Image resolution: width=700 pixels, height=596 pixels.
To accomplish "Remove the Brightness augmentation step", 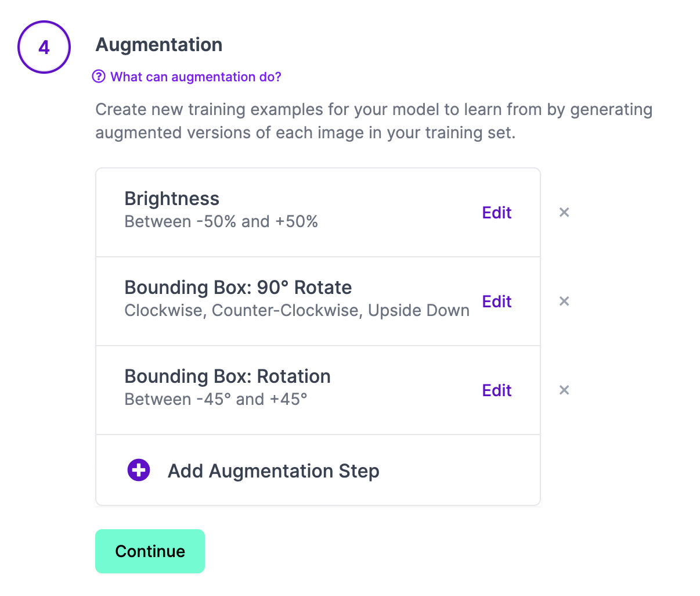I will 564,213.
